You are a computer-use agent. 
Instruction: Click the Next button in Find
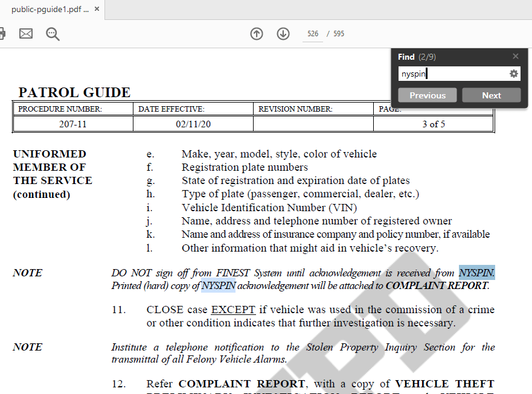[491, 95]
